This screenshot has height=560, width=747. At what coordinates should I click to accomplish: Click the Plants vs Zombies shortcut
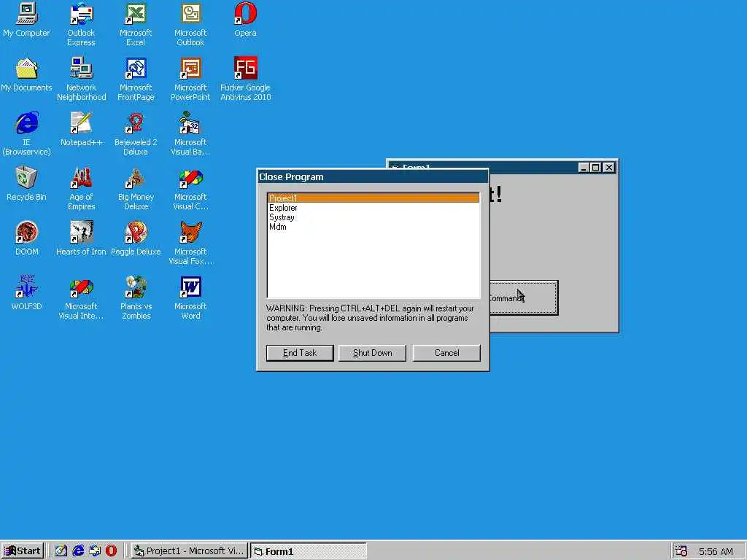[136, 297]
